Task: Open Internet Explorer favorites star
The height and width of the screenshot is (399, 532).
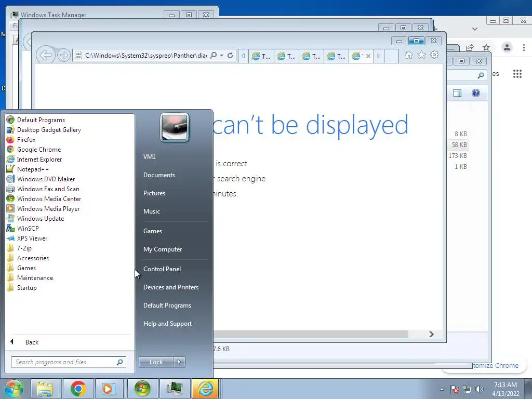Action: tap(421, 55)
